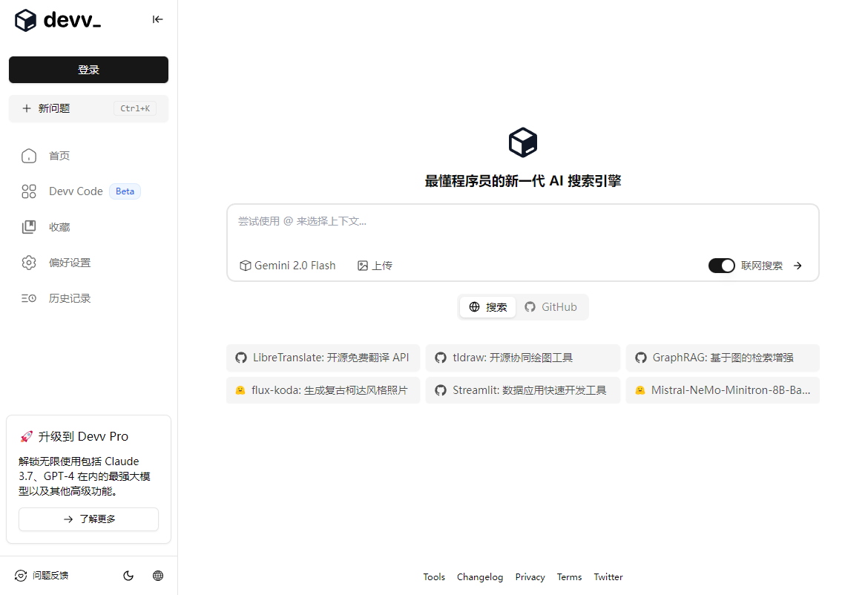Click the Ctrl+K shortcut hint
This screenshot has height=595, width=868.
(x=135, y=108)
